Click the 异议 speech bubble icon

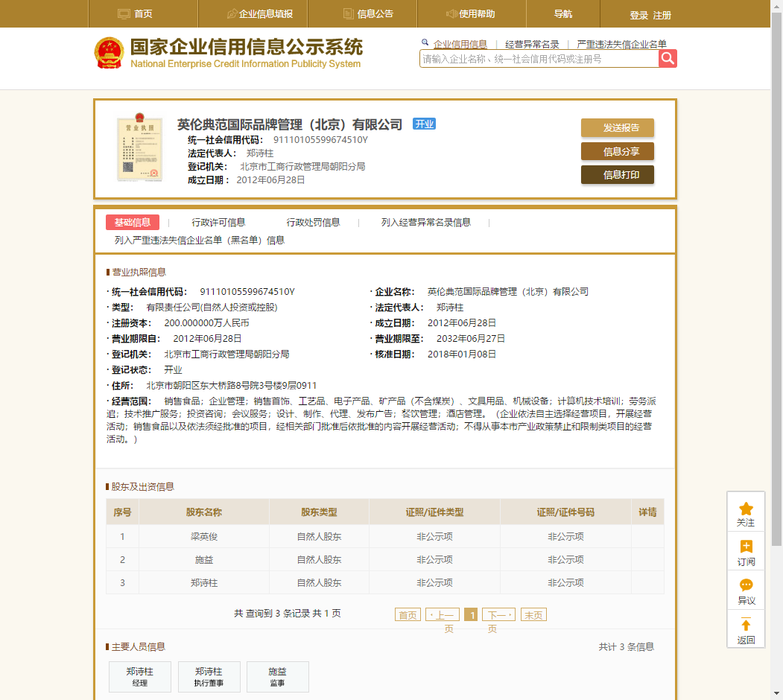pyautogui.click(x=746, y=585)
